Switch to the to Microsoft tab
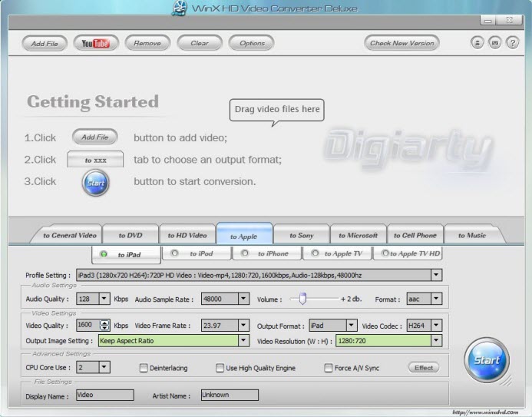 coord(358,235)
